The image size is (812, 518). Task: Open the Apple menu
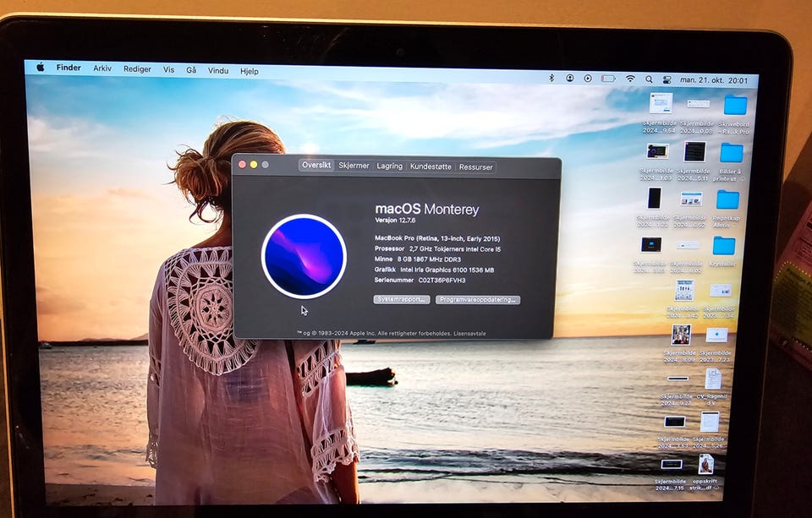click(x=41, y=68)
